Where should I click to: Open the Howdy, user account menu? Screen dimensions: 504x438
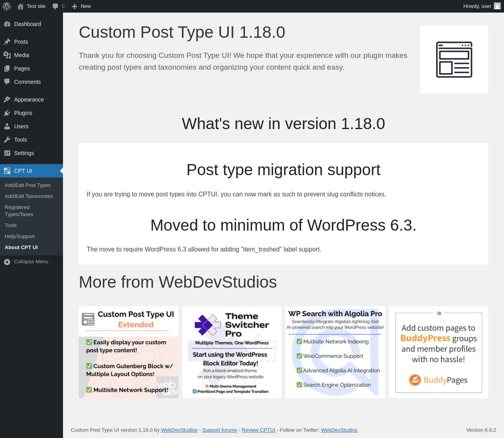pos(482,6)
